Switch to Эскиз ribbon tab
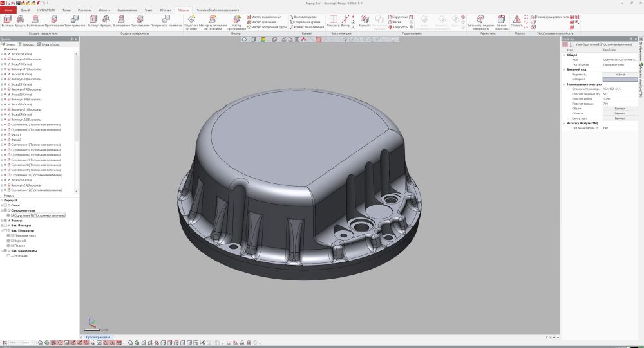This screenshot has height=348, width=644. pos(148,10)
